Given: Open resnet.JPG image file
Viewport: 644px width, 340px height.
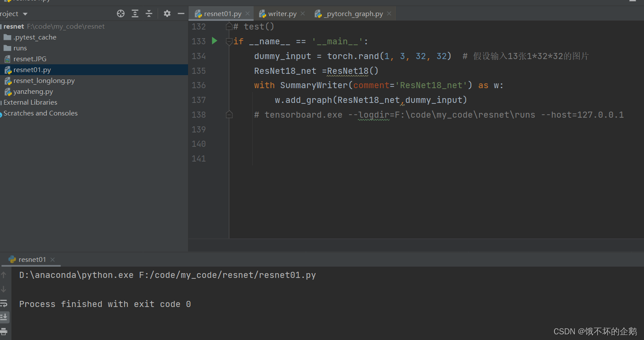Looking at the screenshot, I should click(x=94, y=59).
